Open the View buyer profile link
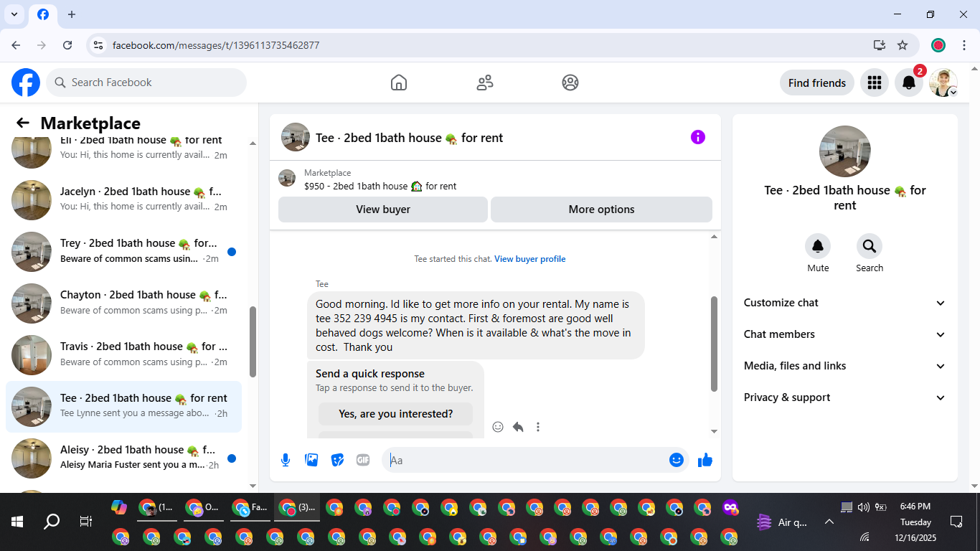980x551 pixels. tap(530, 259)
